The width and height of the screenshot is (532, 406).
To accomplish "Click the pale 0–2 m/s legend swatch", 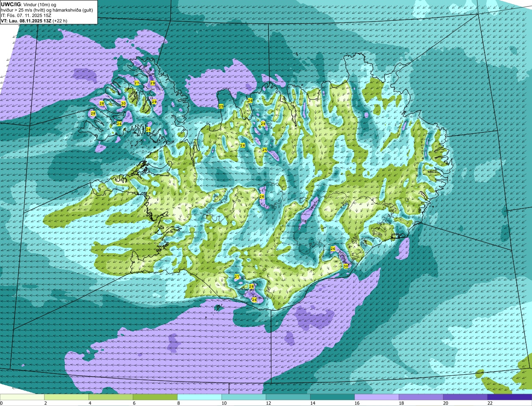I will click(x=22, y=397).
